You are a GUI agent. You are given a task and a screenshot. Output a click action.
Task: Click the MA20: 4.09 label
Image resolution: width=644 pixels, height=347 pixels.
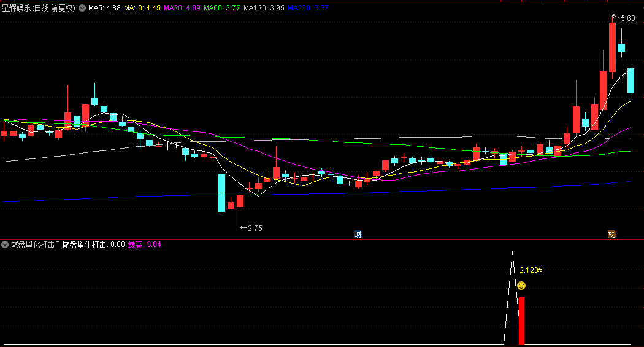pyautogui.click(x=182, y=8)
